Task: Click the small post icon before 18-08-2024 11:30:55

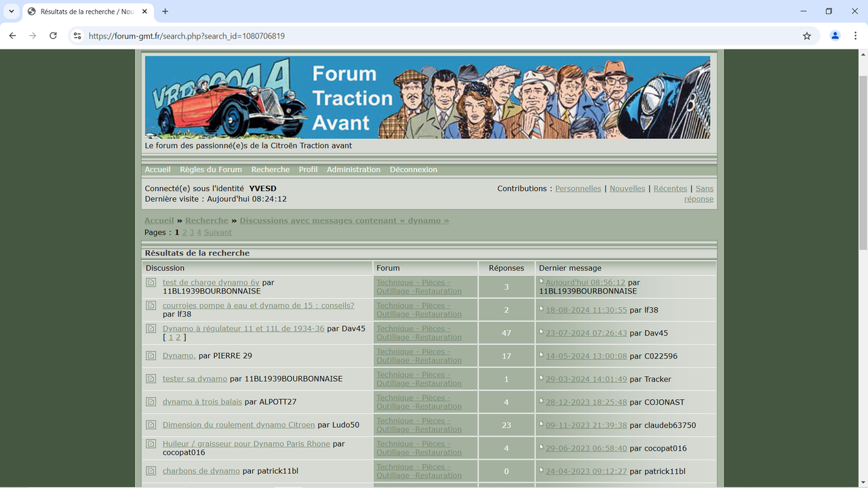Action: [541, 308]
